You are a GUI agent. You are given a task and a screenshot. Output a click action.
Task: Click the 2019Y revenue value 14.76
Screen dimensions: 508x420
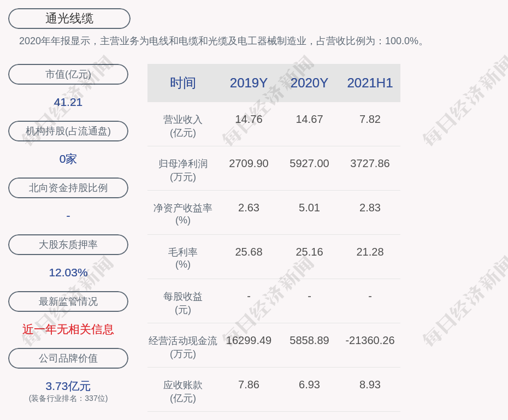(249, 119)
